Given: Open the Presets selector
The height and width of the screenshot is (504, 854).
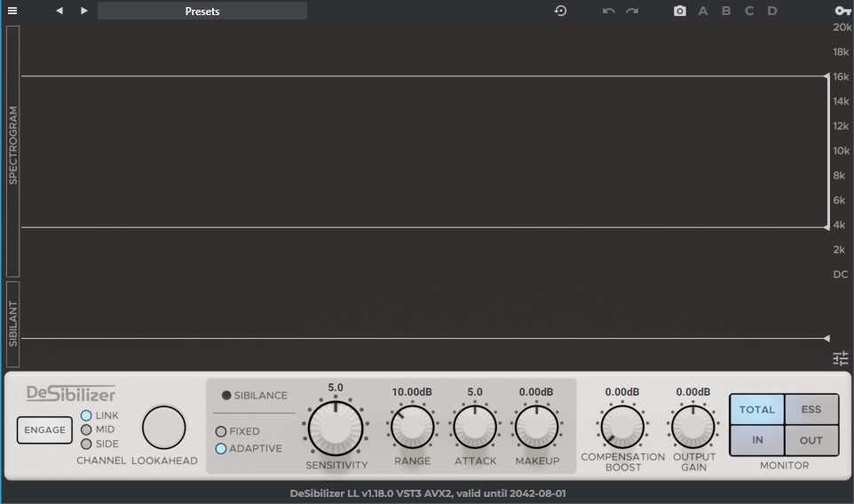Looking at the screenshot, I should [x=202, y=11].
